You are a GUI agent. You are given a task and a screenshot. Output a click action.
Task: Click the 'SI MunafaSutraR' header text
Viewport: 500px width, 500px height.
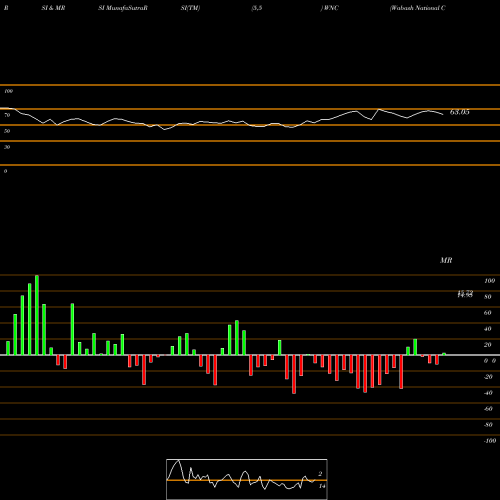point(123,8)
